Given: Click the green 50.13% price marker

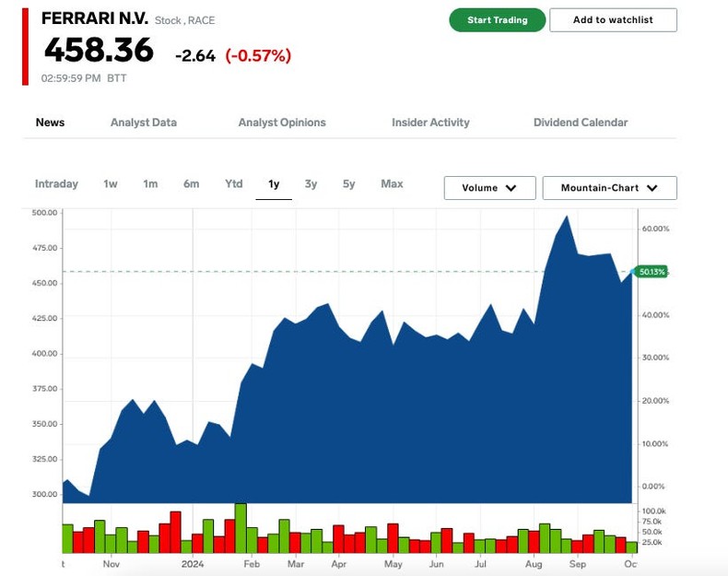Looking at the screenshot, I should 652,272.
